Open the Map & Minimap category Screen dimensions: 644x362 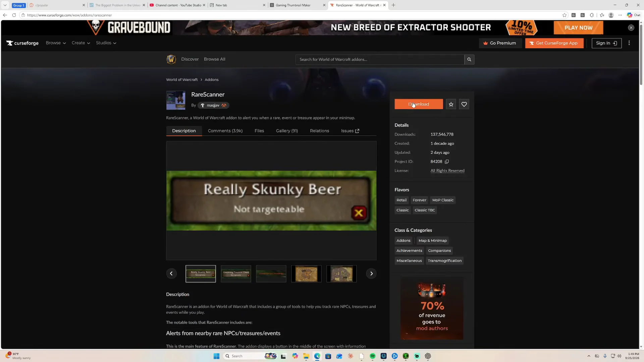433,241
